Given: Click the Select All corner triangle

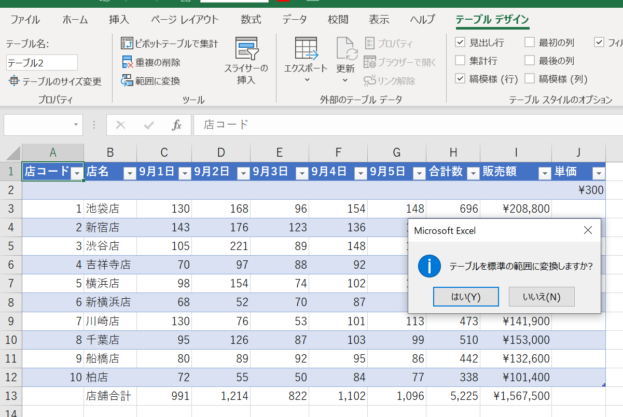Looking at the screenshot, I should (14, 153).
